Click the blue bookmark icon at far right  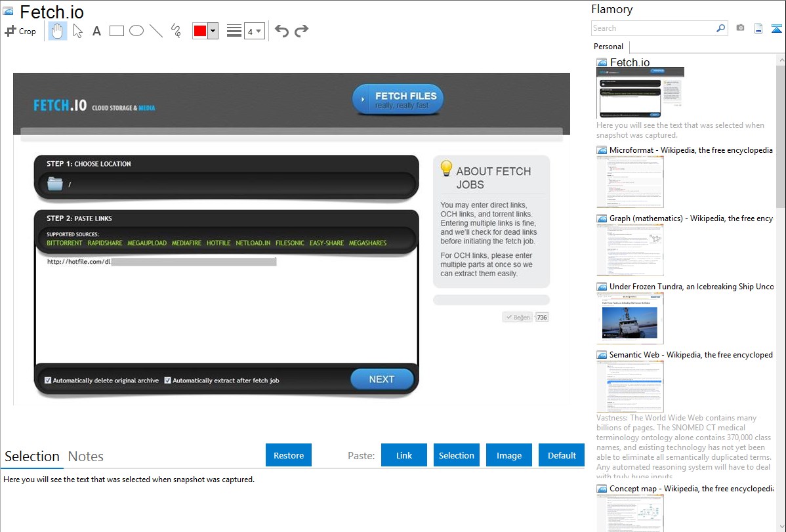(x=776, y=28)
